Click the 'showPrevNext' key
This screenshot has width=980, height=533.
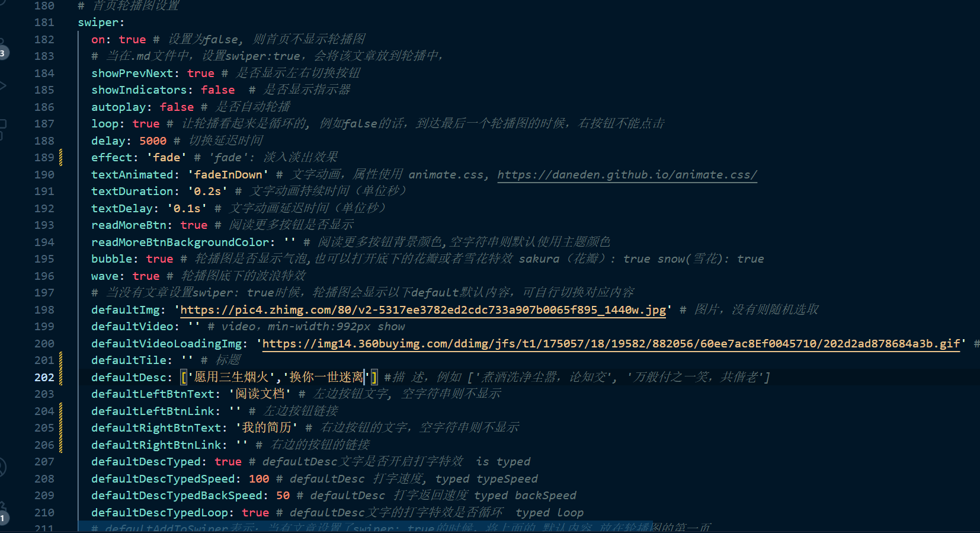132,74
